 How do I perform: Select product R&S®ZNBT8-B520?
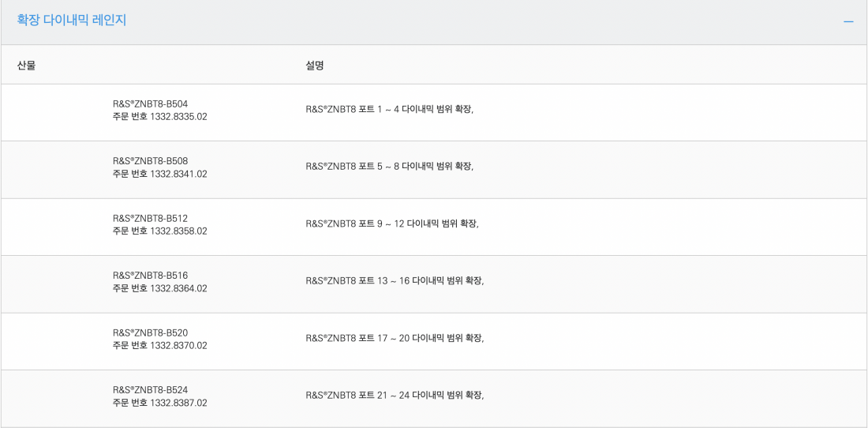(151, 332)
